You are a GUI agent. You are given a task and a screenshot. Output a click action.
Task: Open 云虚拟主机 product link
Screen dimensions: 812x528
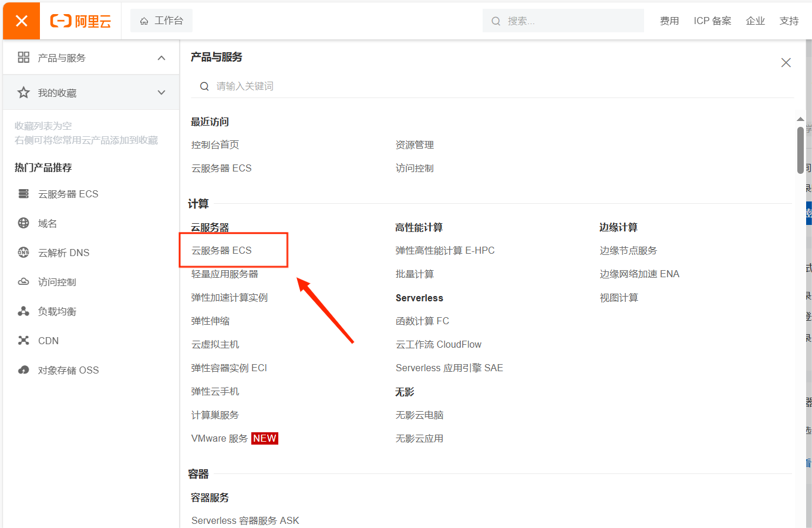(215, 344)
